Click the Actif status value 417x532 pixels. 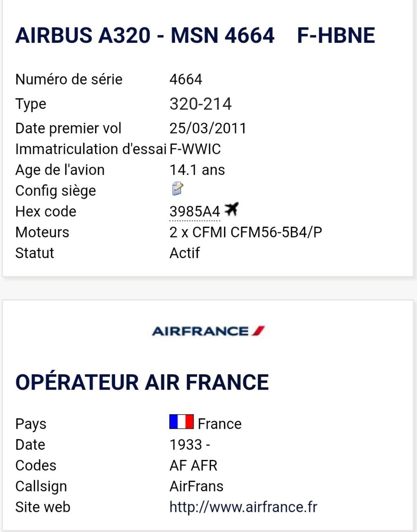click(185, 253)
